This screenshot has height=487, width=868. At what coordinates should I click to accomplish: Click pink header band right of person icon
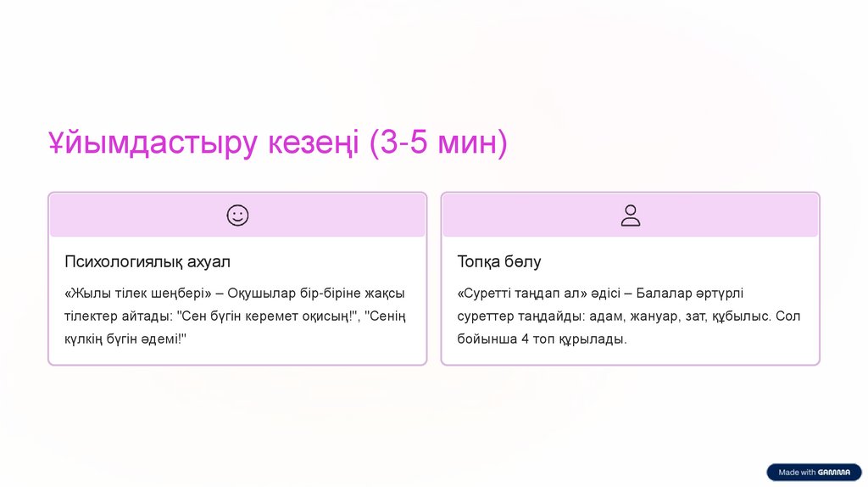(729, 216)
